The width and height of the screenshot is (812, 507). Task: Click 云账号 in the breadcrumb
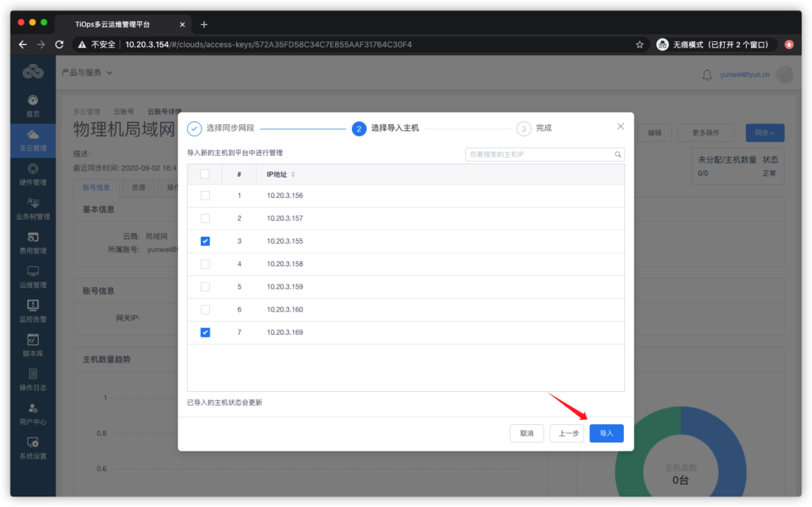pos(123,111)
